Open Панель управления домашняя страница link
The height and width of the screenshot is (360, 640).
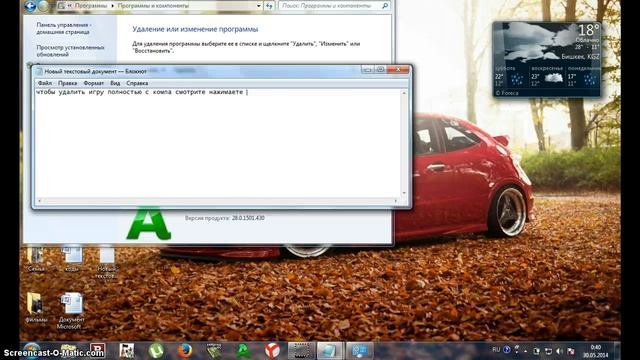tap(64, 28)
